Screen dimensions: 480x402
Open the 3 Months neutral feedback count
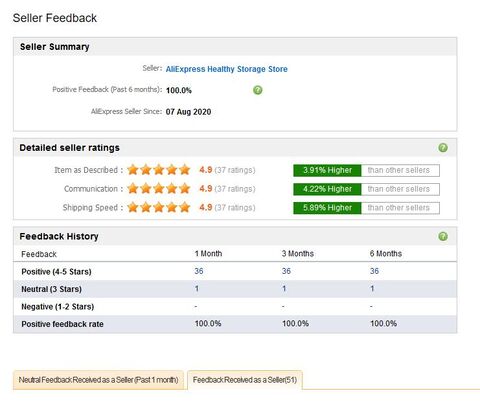tap(284, 288)
